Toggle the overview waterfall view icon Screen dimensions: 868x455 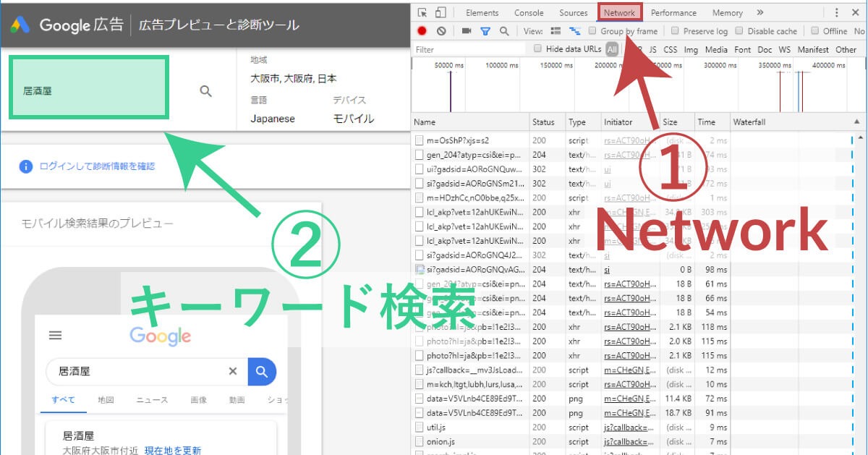coord(575,31)
